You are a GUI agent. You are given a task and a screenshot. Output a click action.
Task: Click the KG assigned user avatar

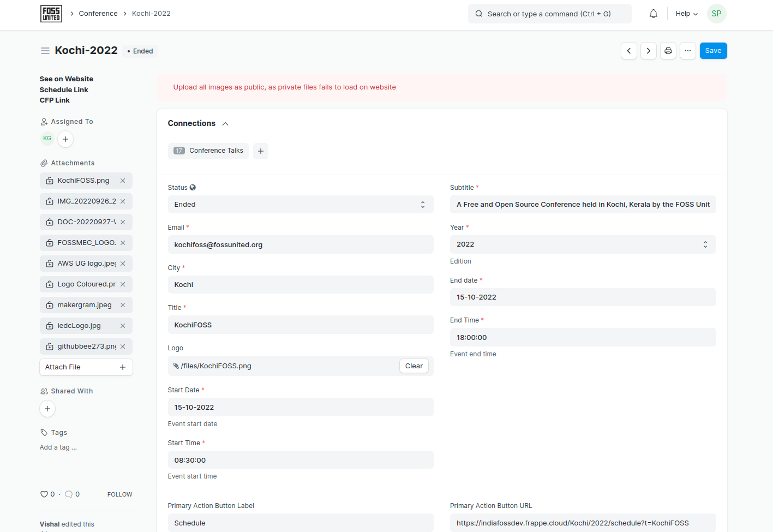click(47, 139)
